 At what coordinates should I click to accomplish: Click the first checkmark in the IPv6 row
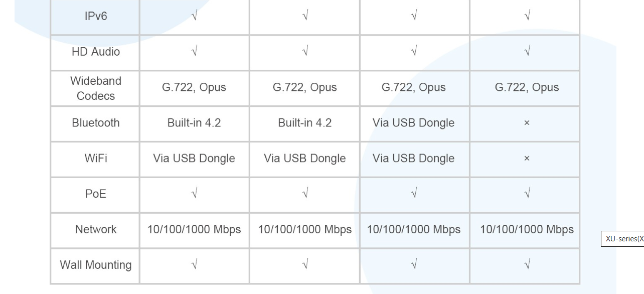coord(194,16)
